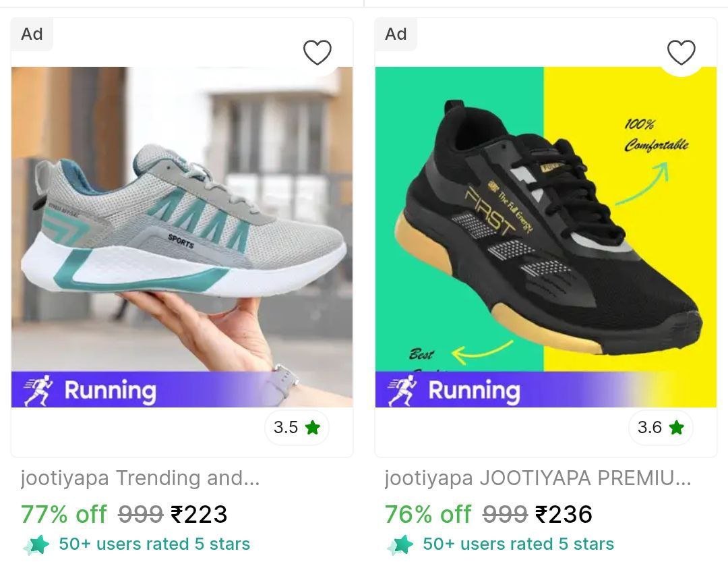Wishlist the grey jootiyapa shoe via heart
Image resolution: width=728 pixels, height=566 pixels.
[x=317, y=52]
